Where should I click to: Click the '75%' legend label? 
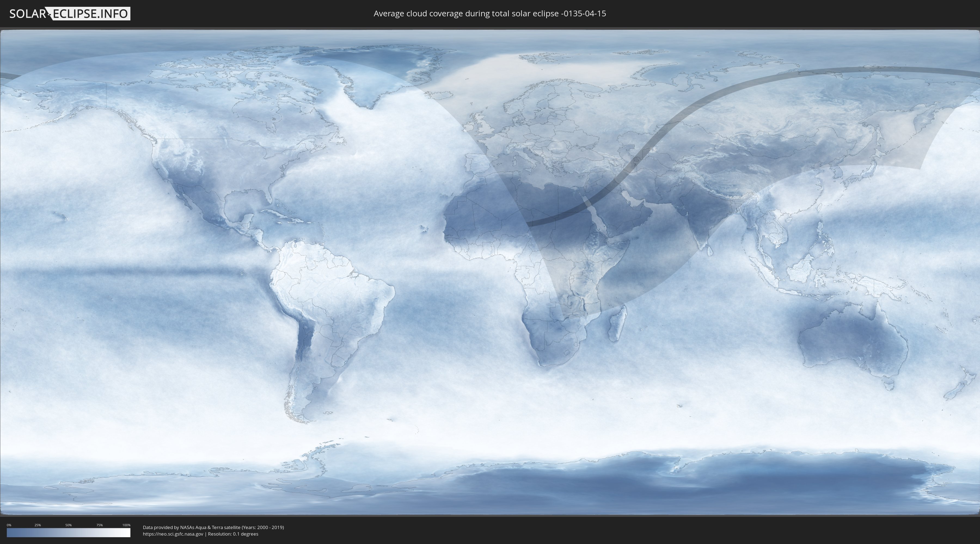click(x=99, y=525)
